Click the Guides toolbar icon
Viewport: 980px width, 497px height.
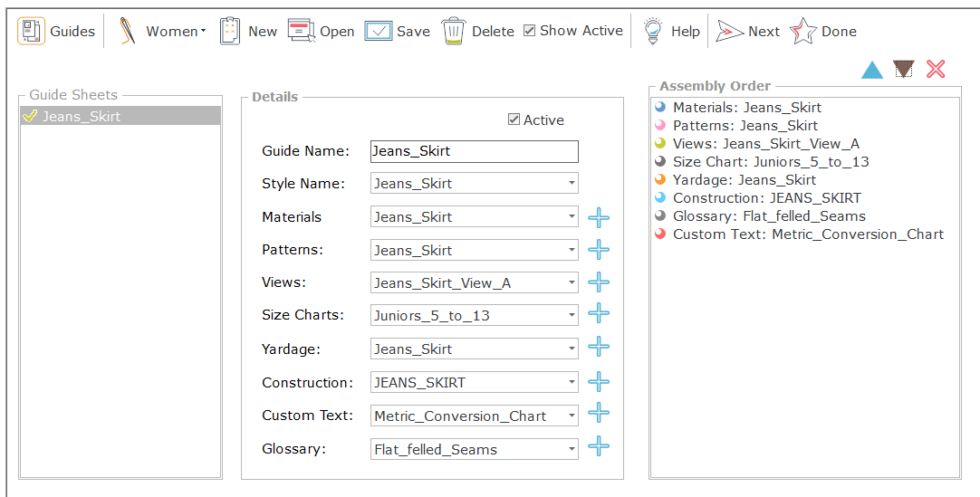pyautogui.click(x=32, y=31)
